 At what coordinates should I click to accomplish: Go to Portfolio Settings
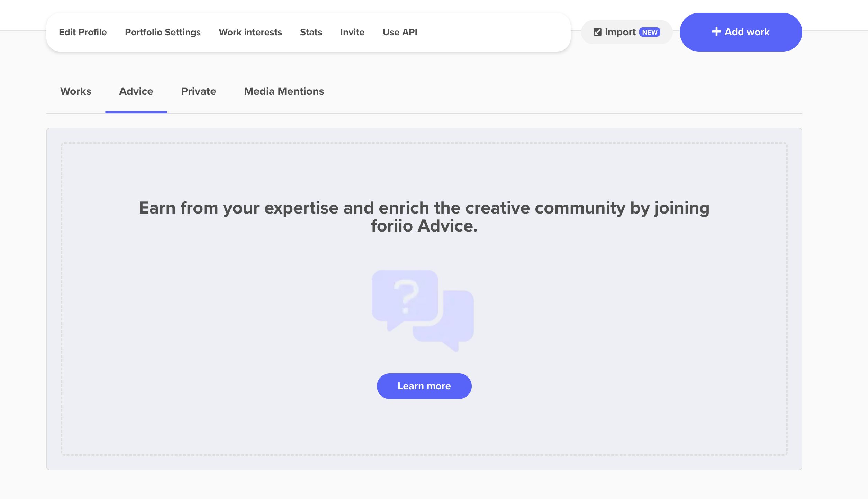(163, 32)
